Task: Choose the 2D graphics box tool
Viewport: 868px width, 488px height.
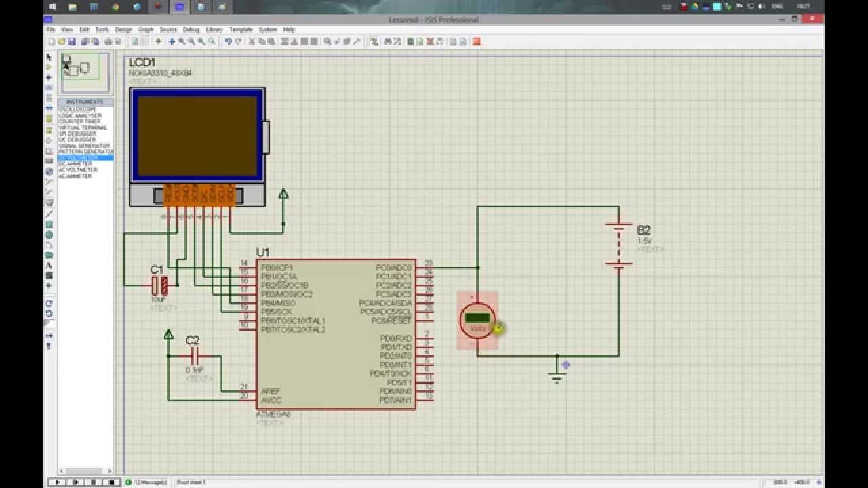Action: click(x=49, y=224)
